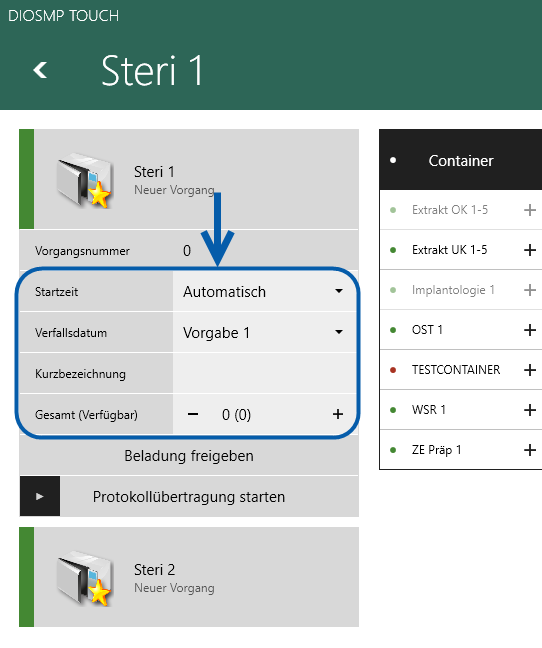Select the Container list header
The width and height of the screenshot is (542, 648).
pos(461,160)
